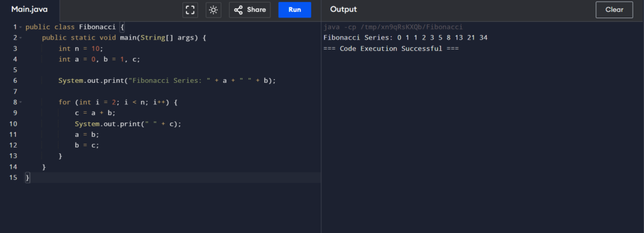Switch light/dark theme with sun icon

click(x=213, y=10)
